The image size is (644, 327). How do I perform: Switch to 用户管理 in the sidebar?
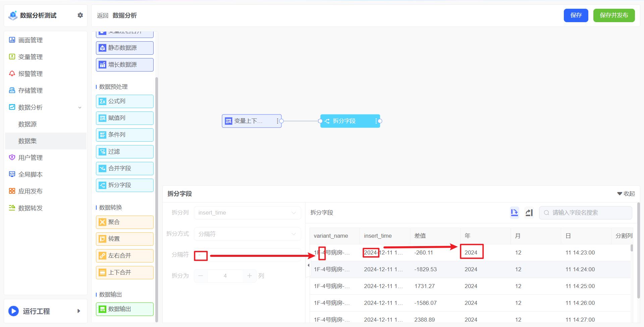(x=30, y=157)
